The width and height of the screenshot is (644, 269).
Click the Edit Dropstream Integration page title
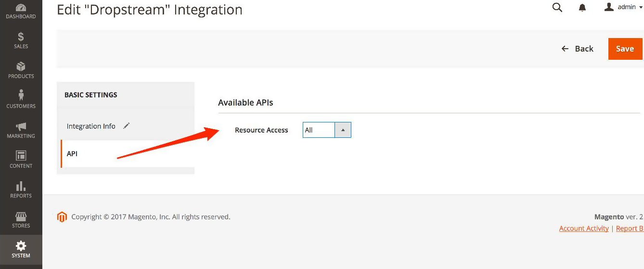pyautogui.click(x=150, y=9)
